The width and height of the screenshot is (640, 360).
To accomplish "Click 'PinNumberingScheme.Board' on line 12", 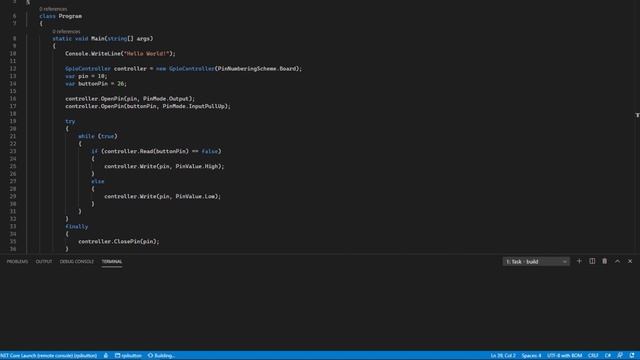I will [257, 69].
